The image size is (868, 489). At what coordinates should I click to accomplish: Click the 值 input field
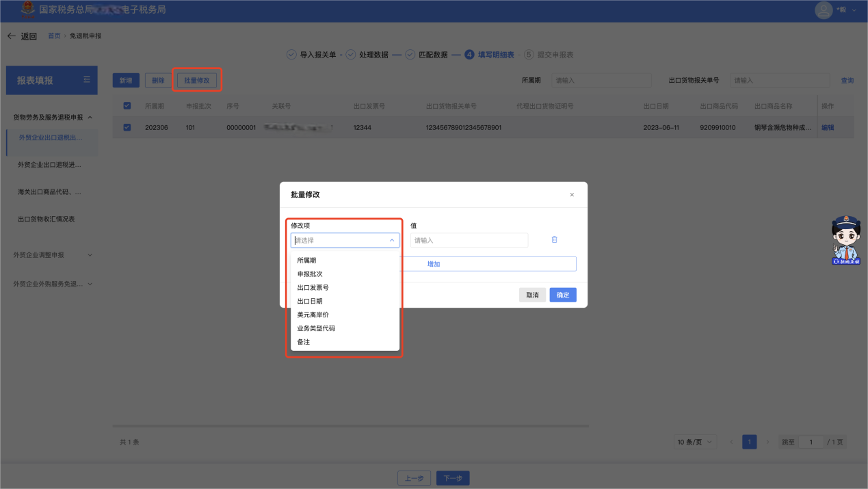(x=469, y=241)
